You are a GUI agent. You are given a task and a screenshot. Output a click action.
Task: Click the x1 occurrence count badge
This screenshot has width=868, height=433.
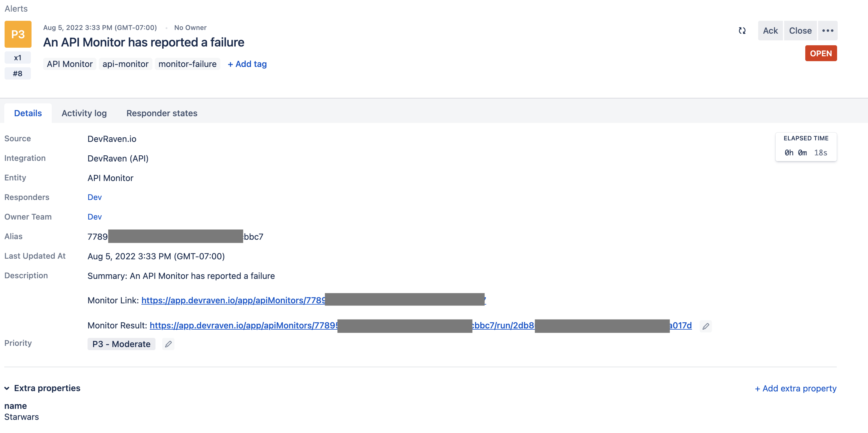[x=17, y=57]
